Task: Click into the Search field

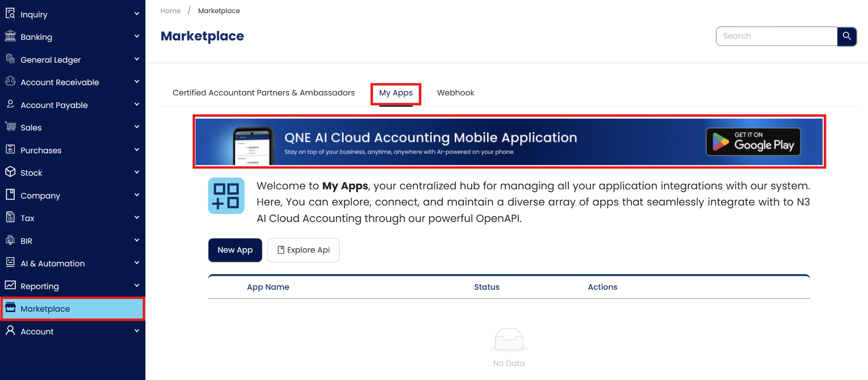Action: [776, 36]
